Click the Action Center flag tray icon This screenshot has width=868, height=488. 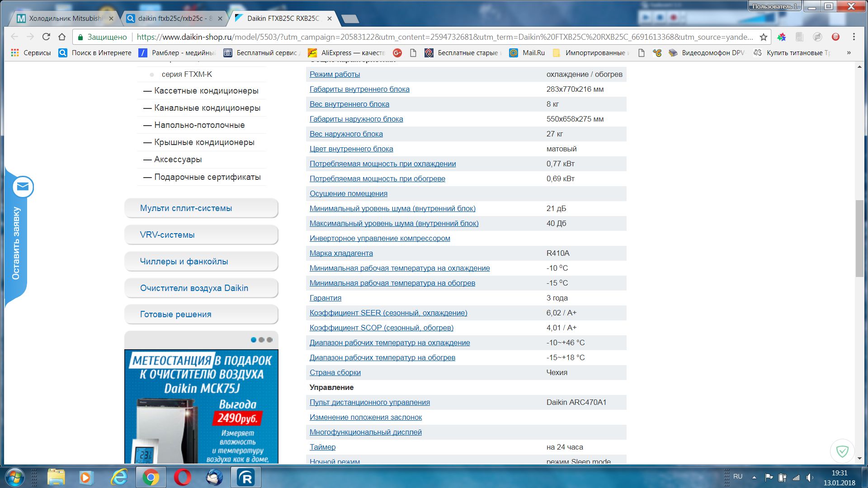769,477
